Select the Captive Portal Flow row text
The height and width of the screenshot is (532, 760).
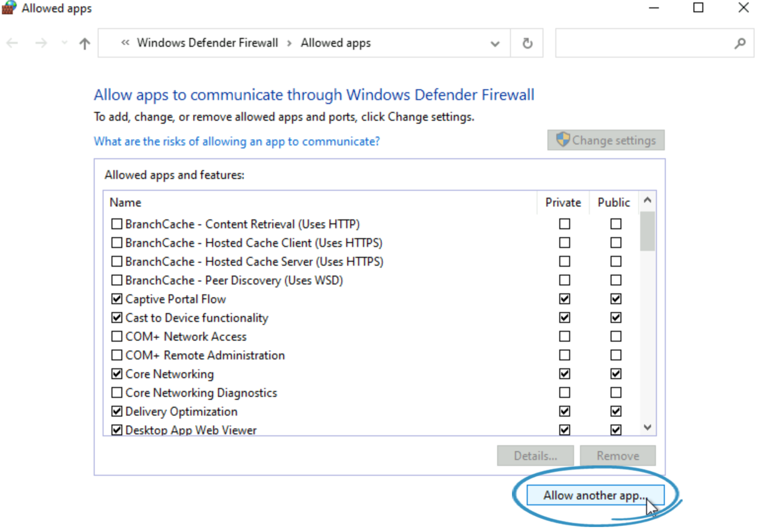tap(176, 299)
